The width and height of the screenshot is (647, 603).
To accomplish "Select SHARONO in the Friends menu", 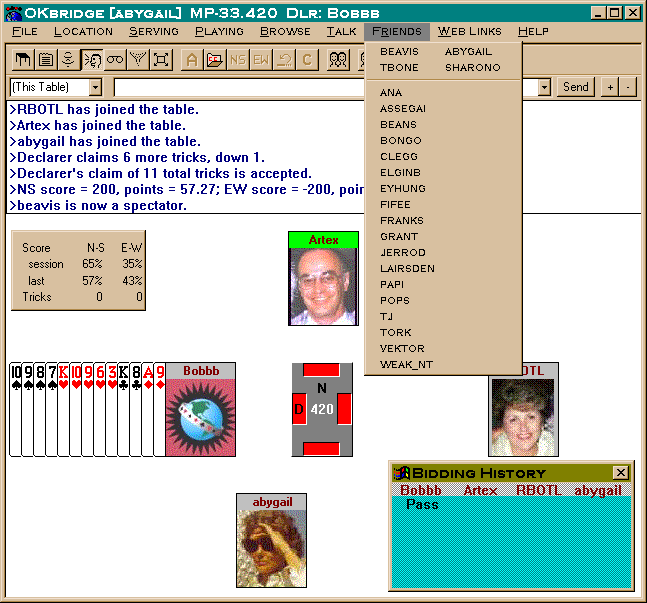I will click(x=472, y=67).
